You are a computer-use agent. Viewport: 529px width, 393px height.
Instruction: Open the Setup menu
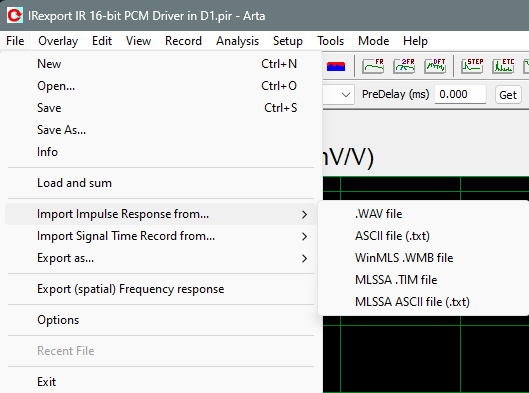288,41
